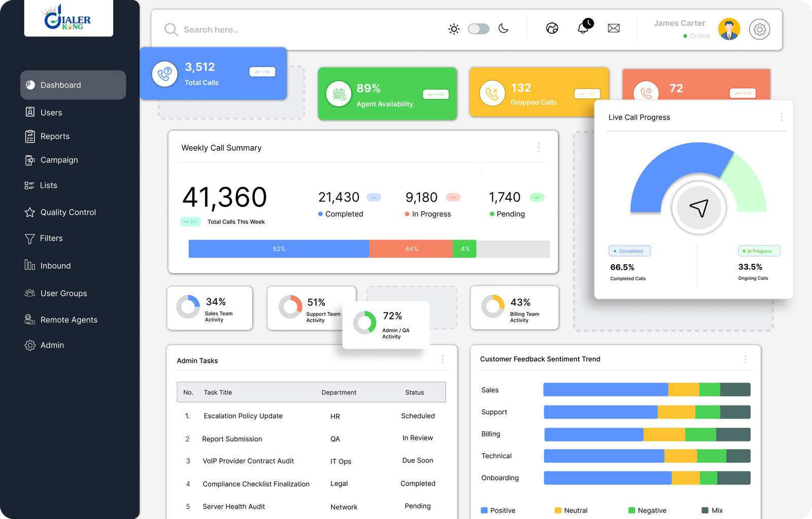Viewport: 812px width, 519px height.
Task: Expand the Campaign sidebar section
Action: 58,160
